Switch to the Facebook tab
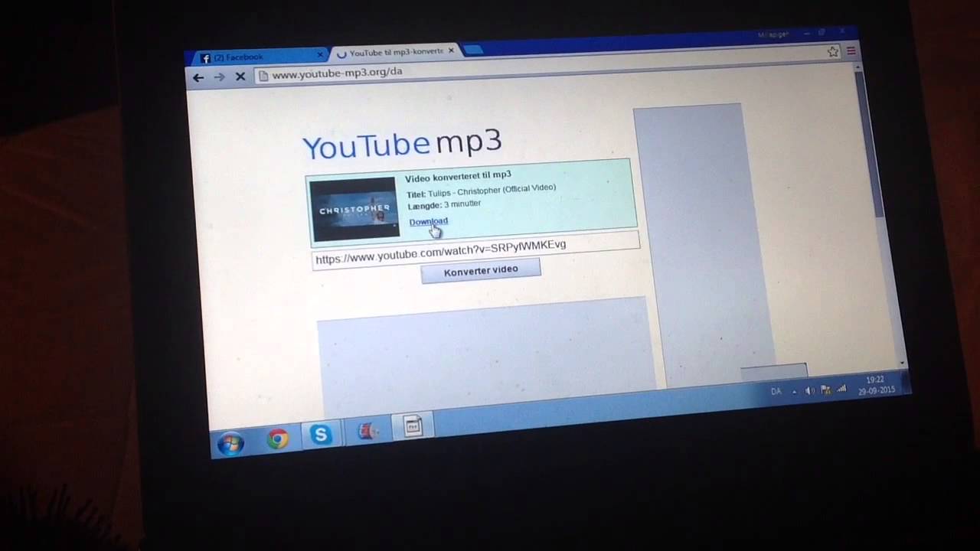This screenshot has width=980, height=551. pyautogui.click(x=260, y=57)
